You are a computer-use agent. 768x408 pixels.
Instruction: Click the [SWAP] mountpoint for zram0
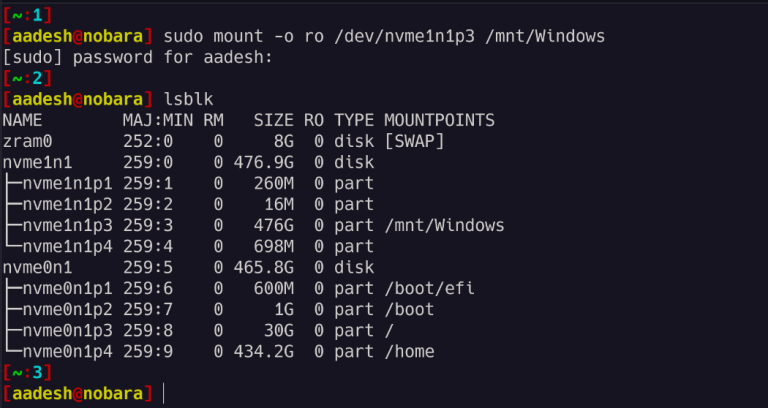coord(414,142)
